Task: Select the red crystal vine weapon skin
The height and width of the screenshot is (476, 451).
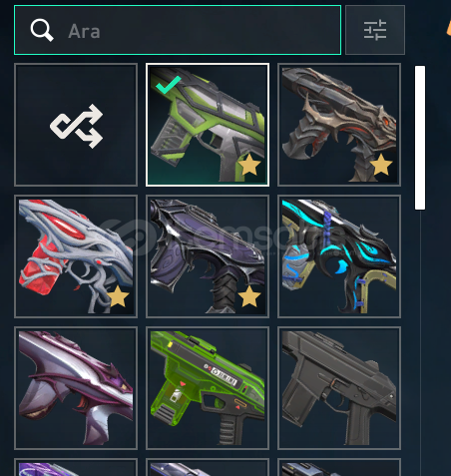Action: click(x=76, y=256)
